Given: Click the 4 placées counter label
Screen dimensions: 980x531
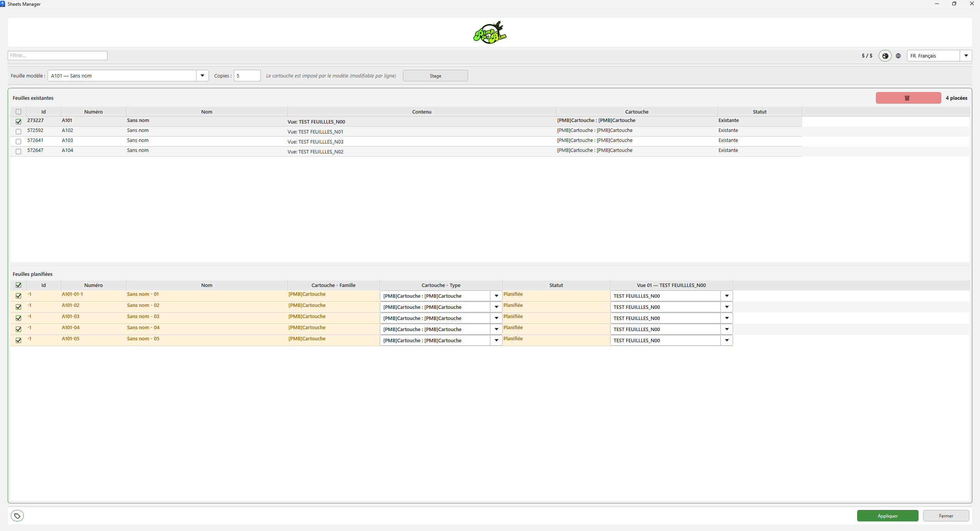Looking at the screenshot, I should [x=956, y=98].
